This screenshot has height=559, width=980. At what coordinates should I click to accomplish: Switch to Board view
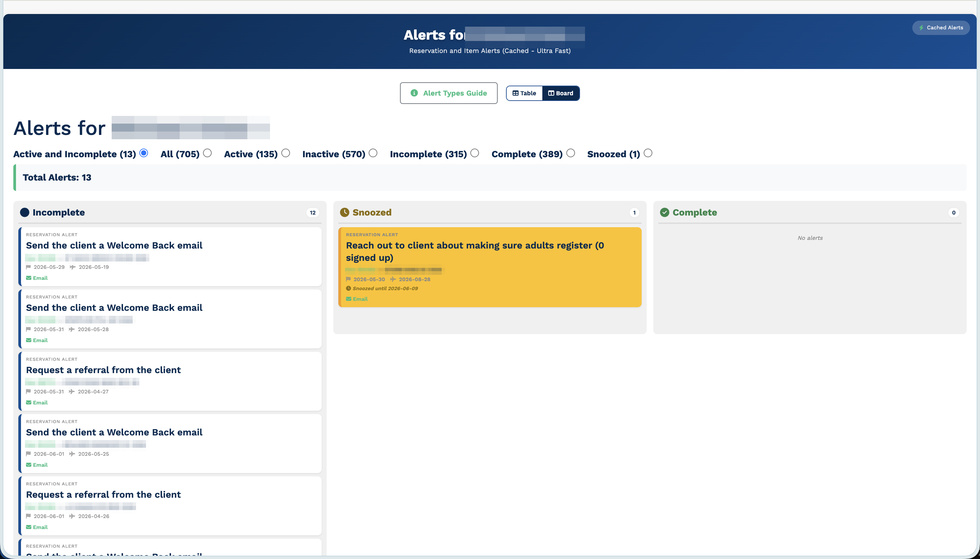click(560, 93)
